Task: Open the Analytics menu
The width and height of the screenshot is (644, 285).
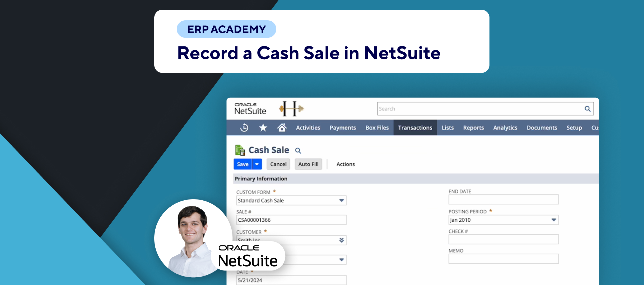Action: (505, 128)
